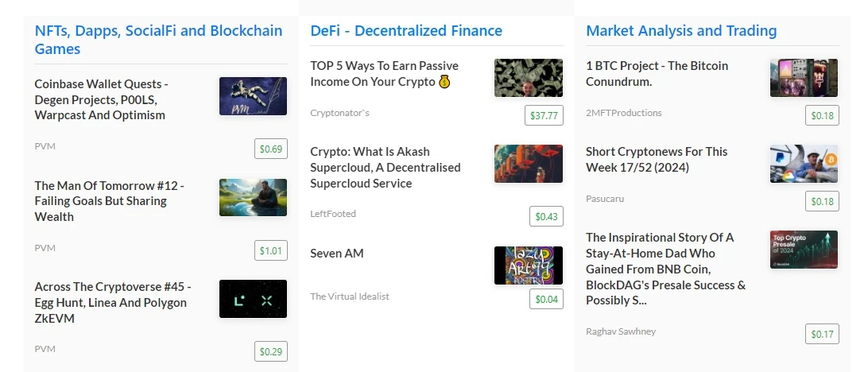Image resolution: width=868 pixels, height=372 pixels.
Task: Click the Lazy Art thumbnail for Seven AM
Action: coord(529,265)
